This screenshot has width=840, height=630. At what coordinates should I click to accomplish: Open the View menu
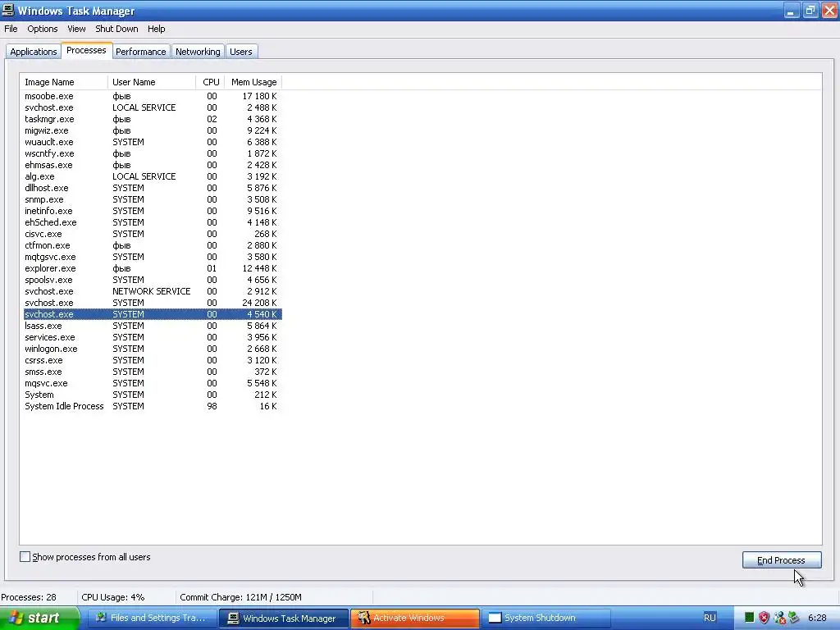pos(76,29)
